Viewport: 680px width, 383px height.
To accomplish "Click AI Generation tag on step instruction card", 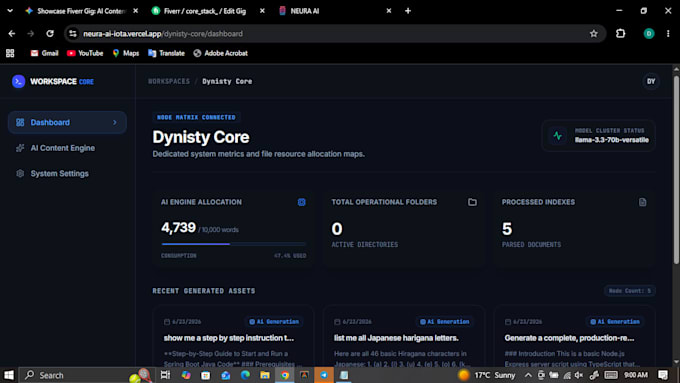I will [x=274, y=322].
